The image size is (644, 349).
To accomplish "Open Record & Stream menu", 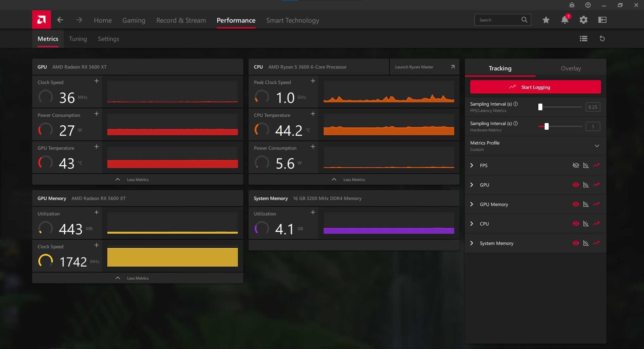I will coord(181,20).
